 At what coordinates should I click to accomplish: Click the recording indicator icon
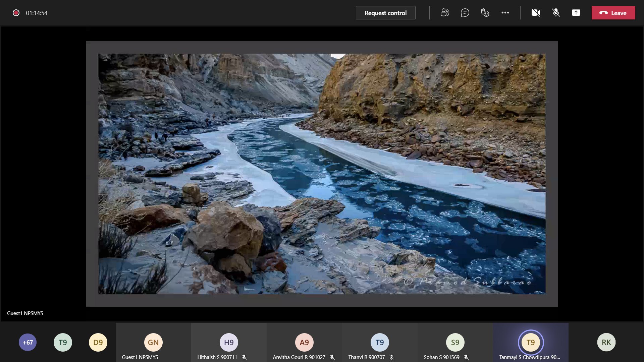point(16,13)
